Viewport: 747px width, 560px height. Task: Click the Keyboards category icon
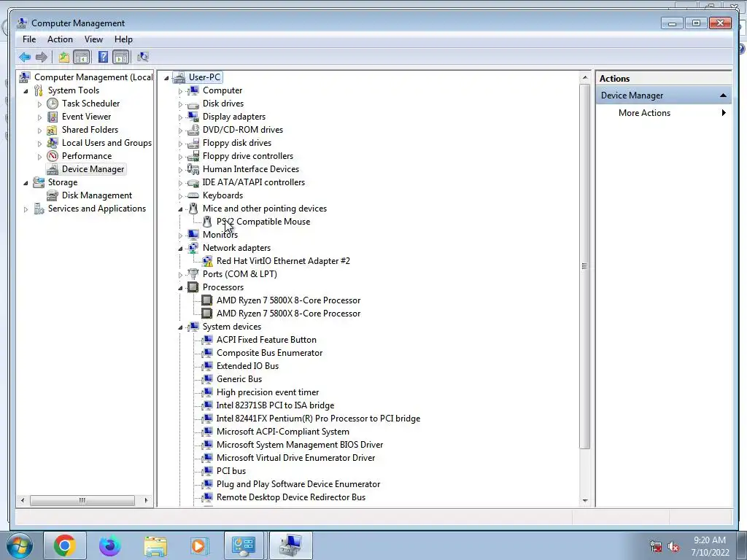pyautogui.click(x=193, y=195)
